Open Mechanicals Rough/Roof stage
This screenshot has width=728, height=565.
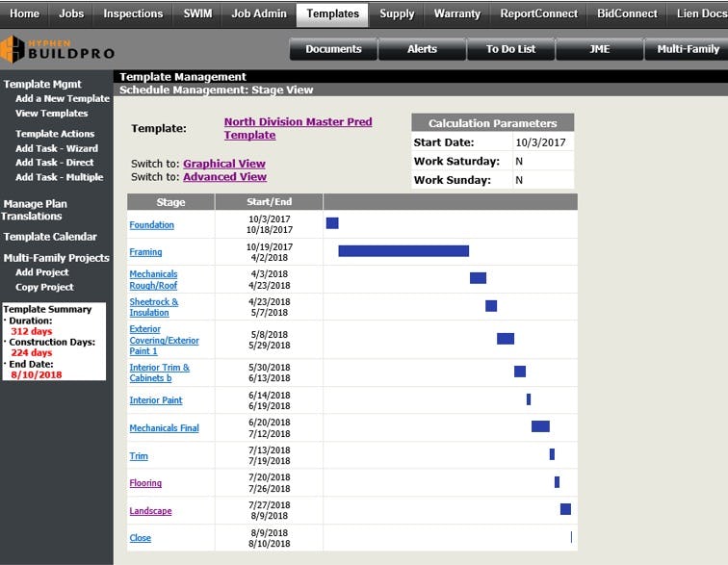pyautogui.click(x=153, y=279)
